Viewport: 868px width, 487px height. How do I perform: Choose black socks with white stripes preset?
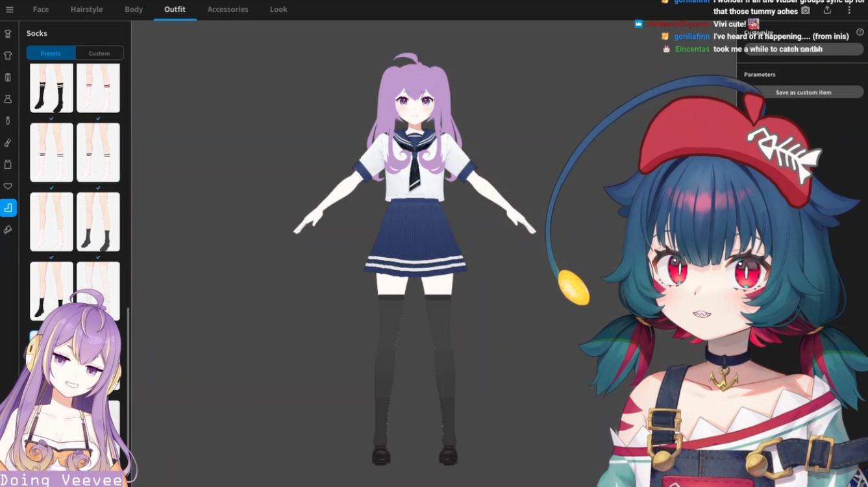[51, 88]
